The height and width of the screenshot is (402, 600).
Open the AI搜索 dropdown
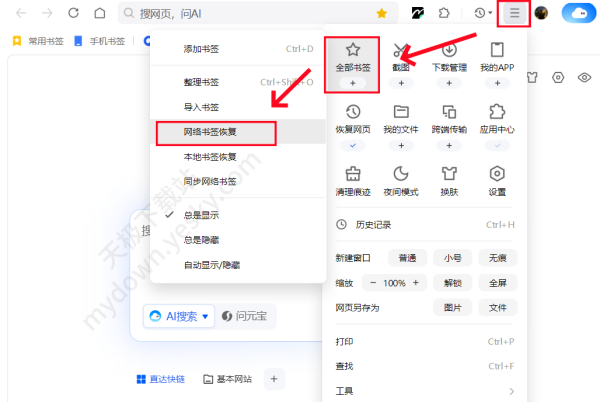pos(180,316)
